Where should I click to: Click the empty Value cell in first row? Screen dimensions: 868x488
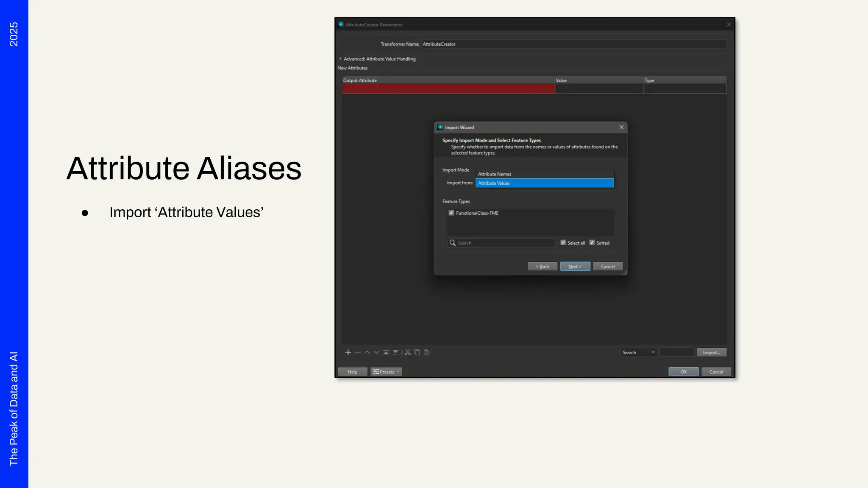(599, 89)
